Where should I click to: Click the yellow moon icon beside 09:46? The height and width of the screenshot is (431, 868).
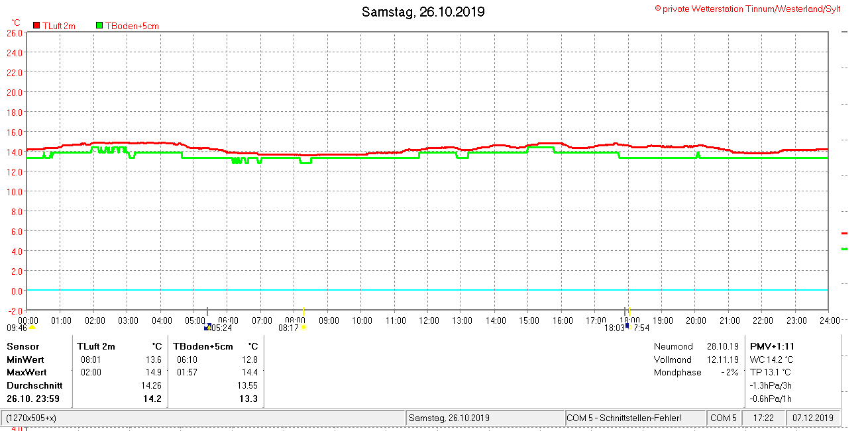pos(32,327)
